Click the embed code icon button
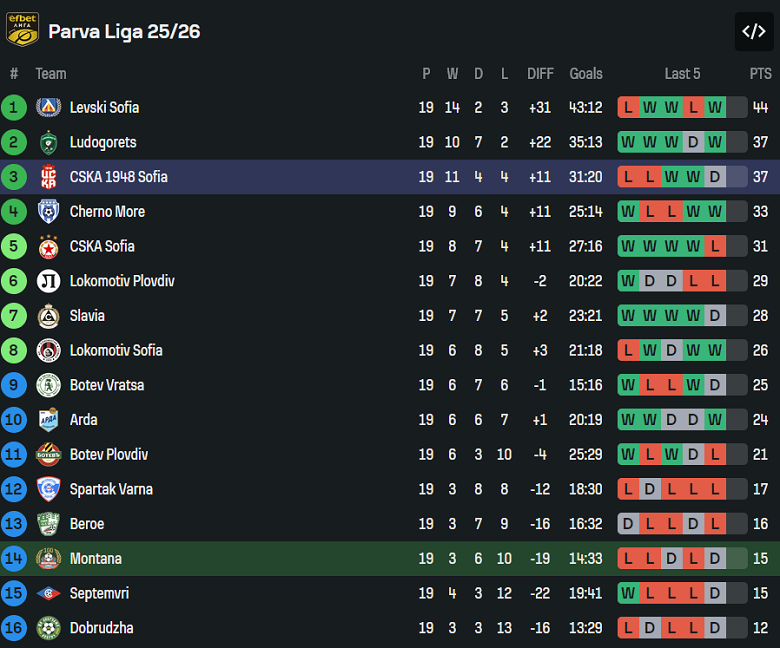The image size is (780, 648). pos(753,31)
